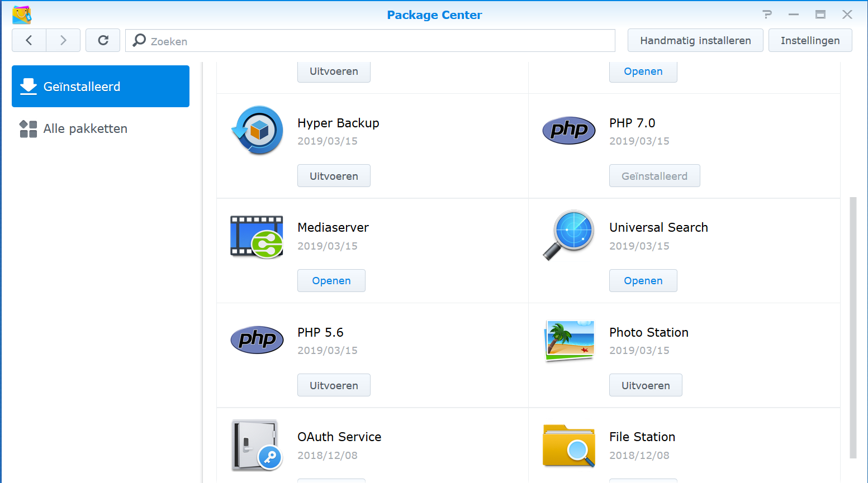Open Instellingen settings button
Image resolution: width=868 pixels, height=483 pixels.
(810, 40)
